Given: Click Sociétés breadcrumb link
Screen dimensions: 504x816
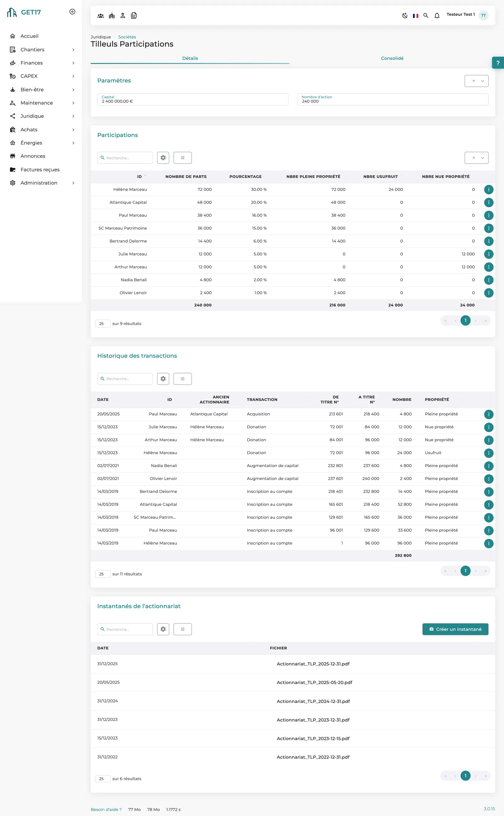Looking at the screenshot, I should tap(127, 37).
